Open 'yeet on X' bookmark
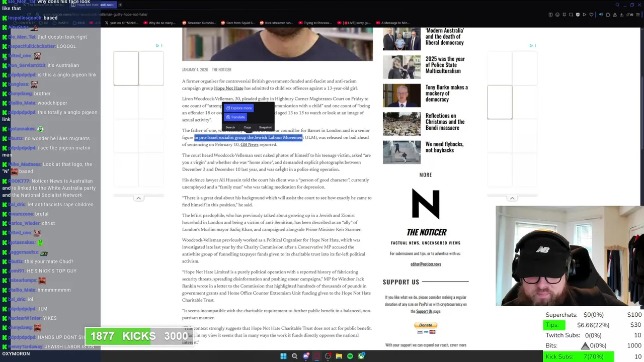644x362 pixels. pos(122,23)
